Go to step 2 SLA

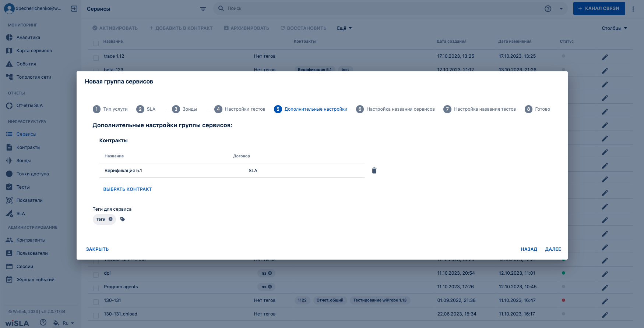coord(146,109)
